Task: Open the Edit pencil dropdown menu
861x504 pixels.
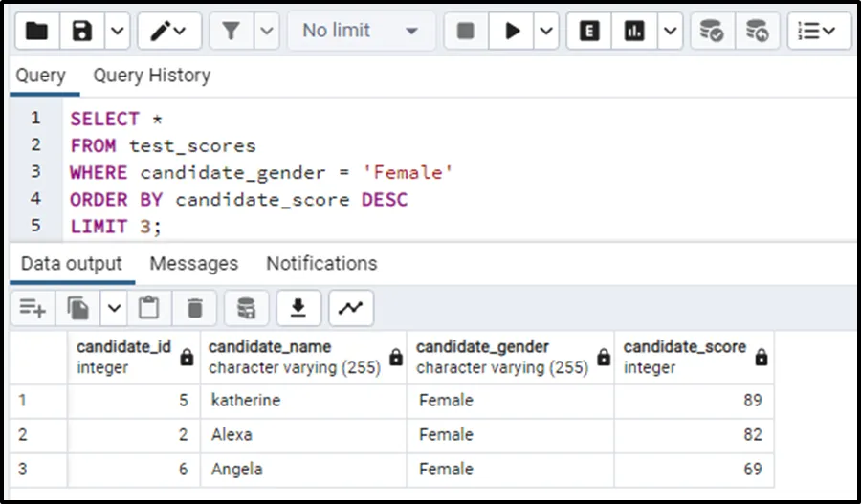Action: pos(169,32)
